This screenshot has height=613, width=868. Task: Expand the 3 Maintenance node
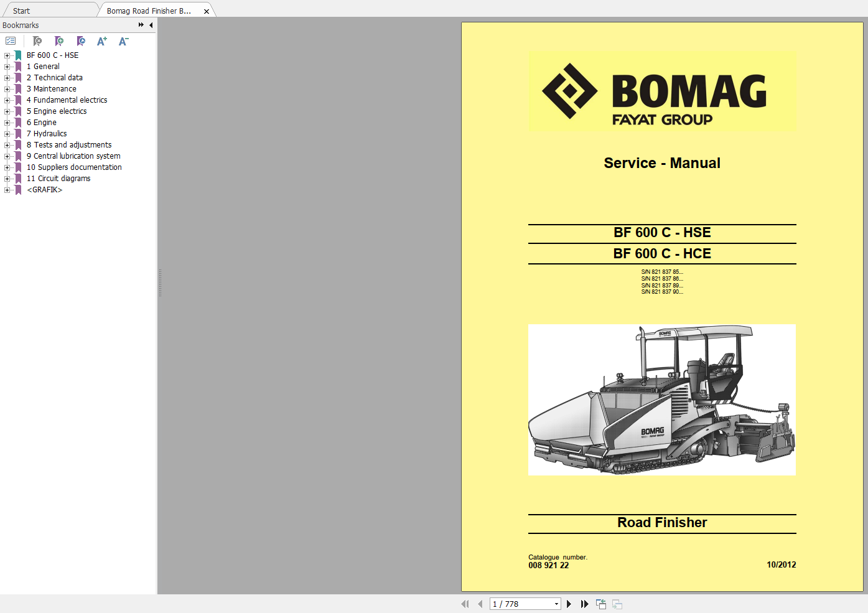tap(7, 89)
